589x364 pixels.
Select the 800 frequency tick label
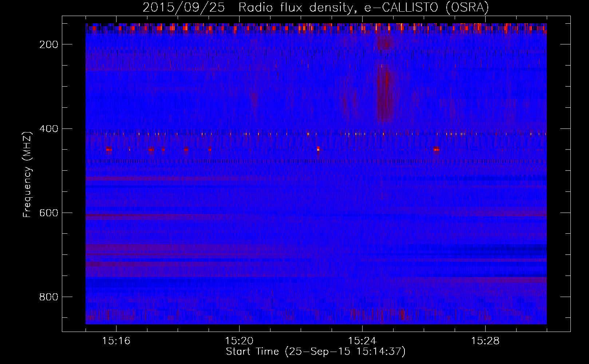click(x=49, y=297)
